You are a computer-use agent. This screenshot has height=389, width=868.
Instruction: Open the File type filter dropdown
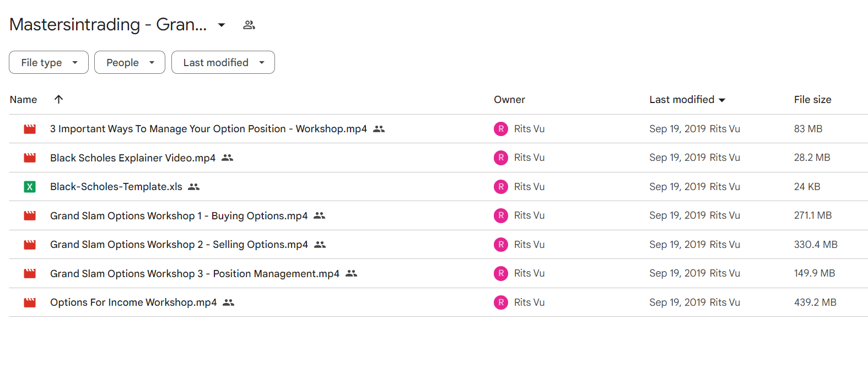(48, 62)
